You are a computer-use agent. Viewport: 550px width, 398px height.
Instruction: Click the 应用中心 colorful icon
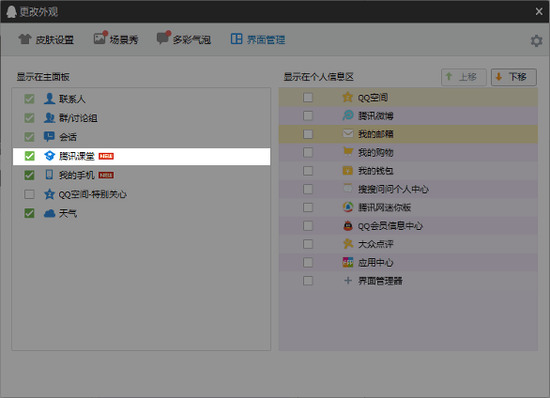348,262
